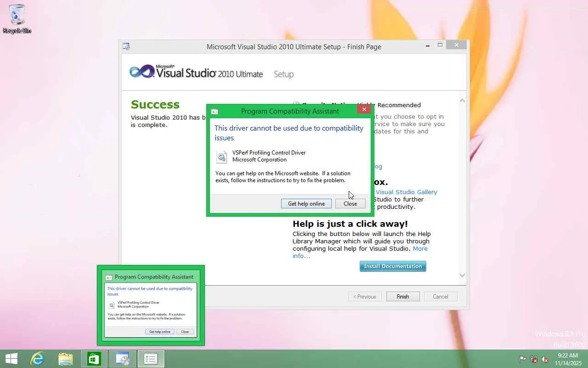Viewport: 588px width, 368px height.
Task: Click the 'Help is just a click away!' heading
Action: tap(350, 224)
